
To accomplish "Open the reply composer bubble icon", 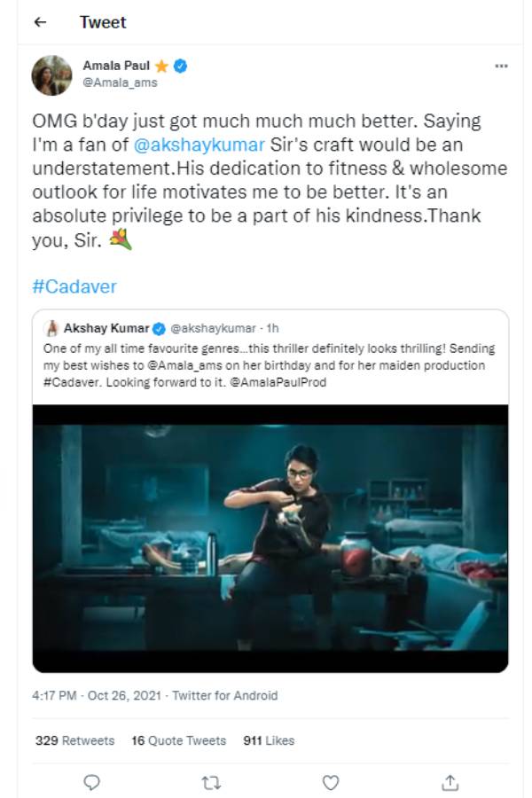I will click(x=92, y=782).
